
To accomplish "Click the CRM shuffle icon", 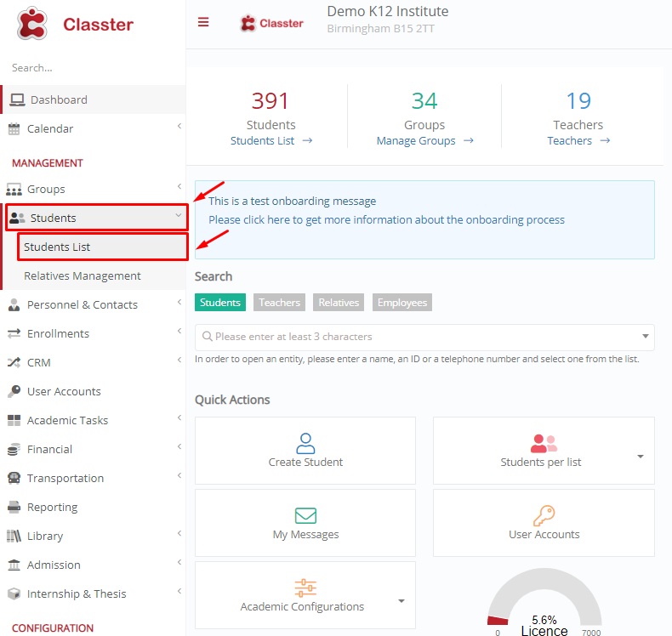I will click(x=14, y=363).
